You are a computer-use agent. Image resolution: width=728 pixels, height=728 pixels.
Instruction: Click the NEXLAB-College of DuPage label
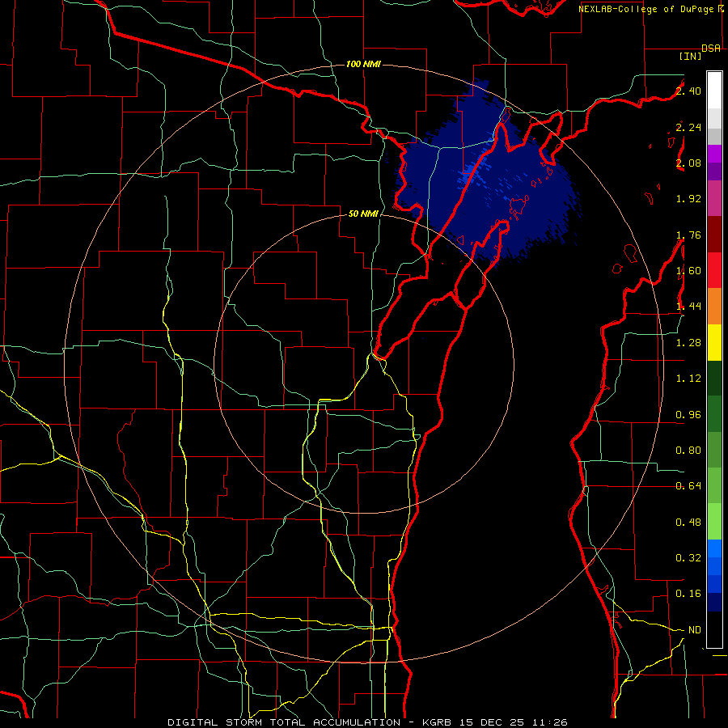pyautogui.click(x=647, y=9)
